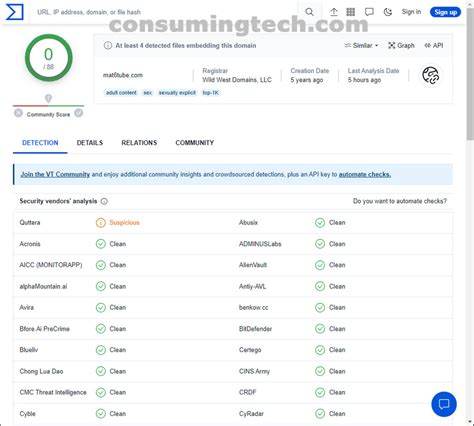Viewport: 474px width, 426px height.
Task: Click Do you want to automate checks?
Action: pos(400,201)
